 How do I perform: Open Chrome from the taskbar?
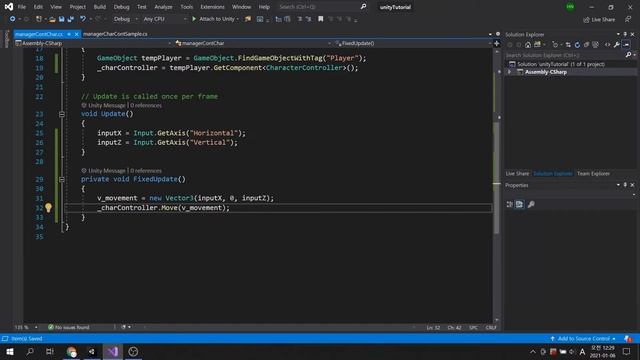[71, 351]
